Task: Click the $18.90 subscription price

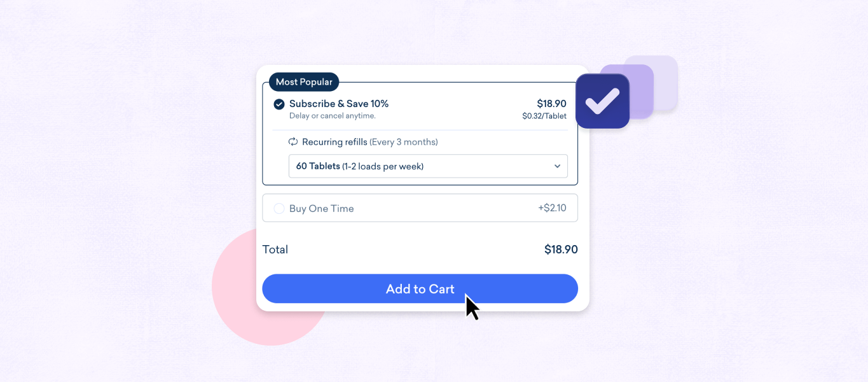Action: pyautogui.click(x=553, y=103)
